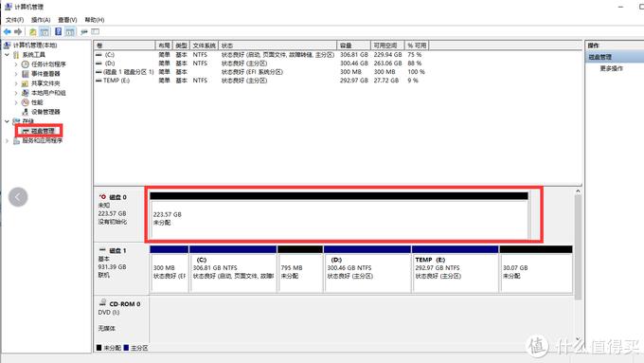Click the Up One Level folder icon
The width and height of the screenshot is (644, 363).
click(x=33, y=31)
